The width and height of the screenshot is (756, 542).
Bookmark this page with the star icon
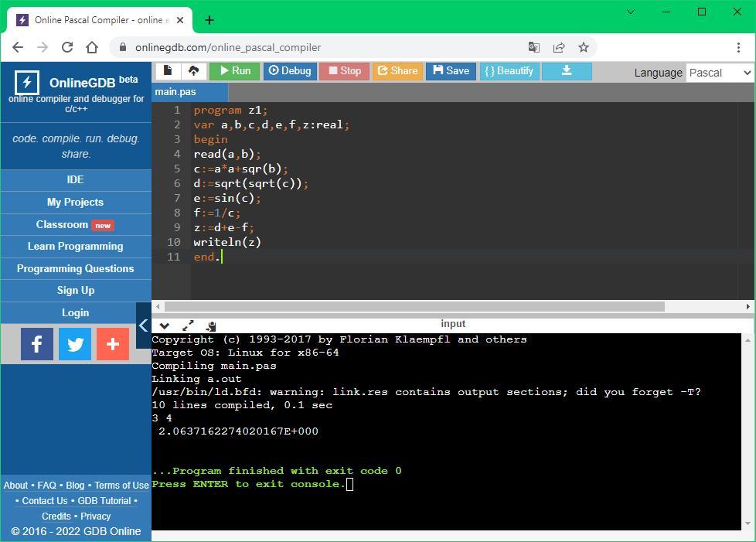(584, 47)
